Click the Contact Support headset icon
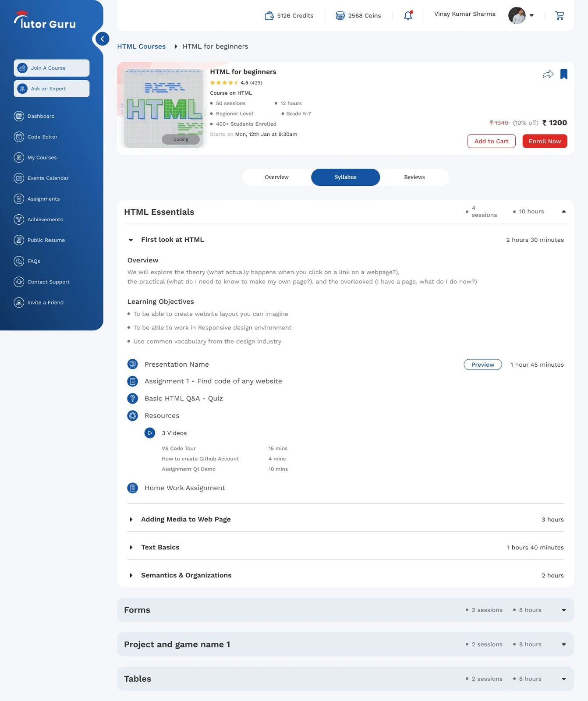This screenshot has height=701, width=588. [19, 282]
